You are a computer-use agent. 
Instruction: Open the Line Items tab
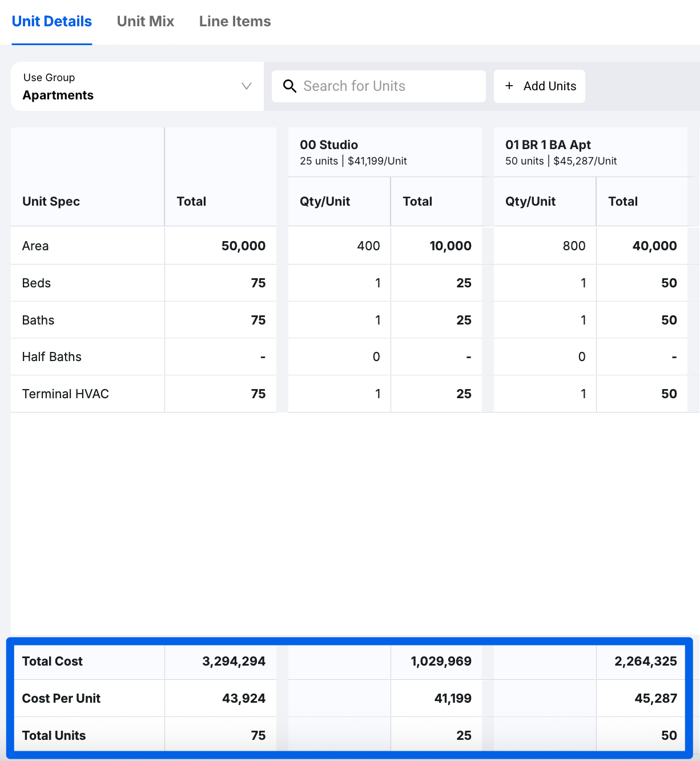[x=235, y=22]
